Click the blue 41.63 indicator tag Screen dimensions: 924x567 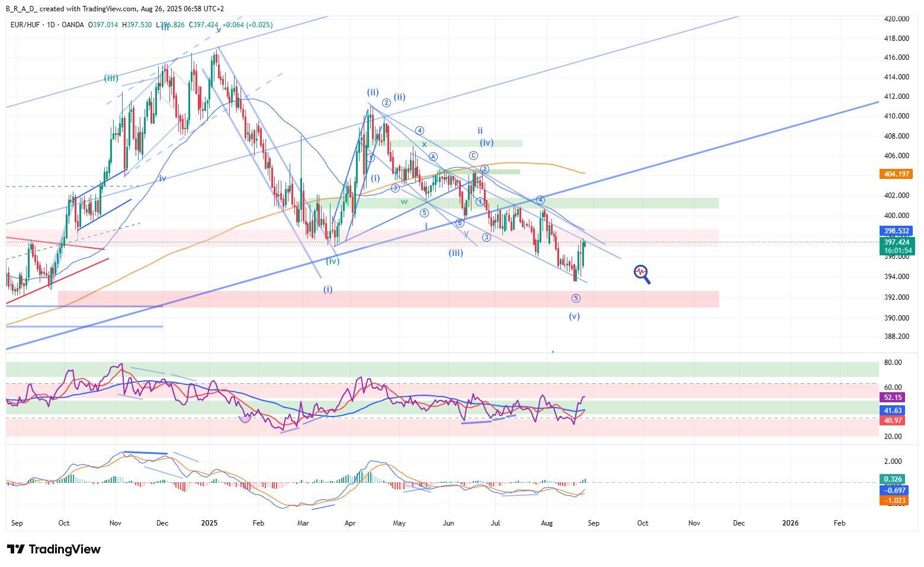point(893,411)
